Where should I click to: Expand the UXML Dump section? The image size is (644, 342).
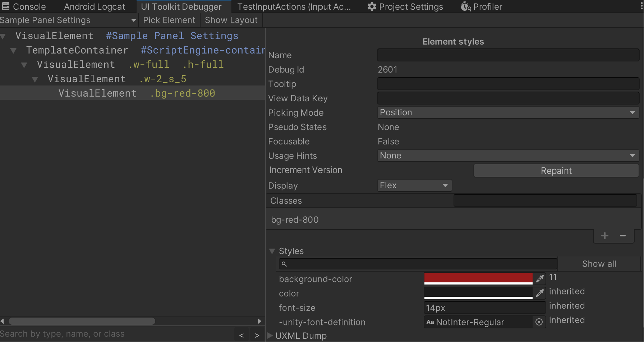pyautogui.click(x=270, y=335)
